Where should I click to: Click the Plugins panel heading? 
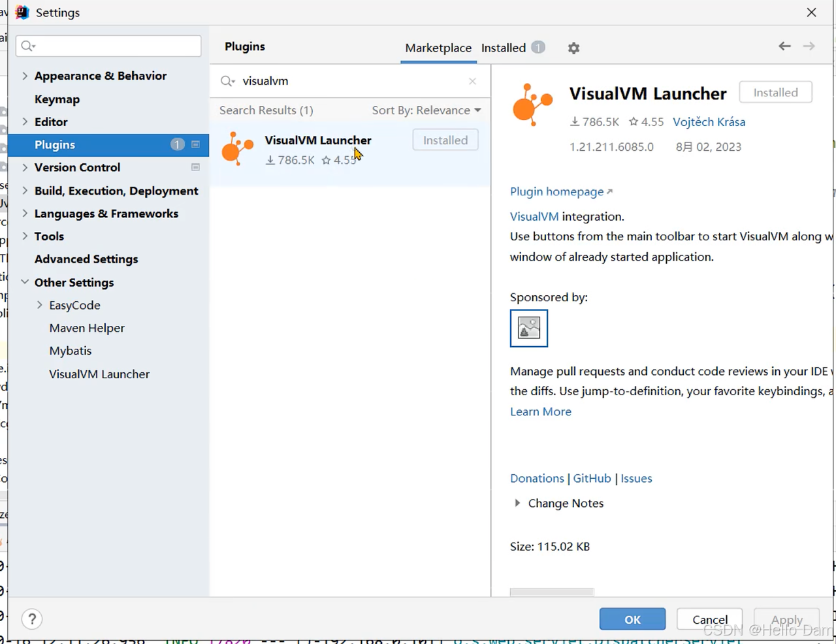tap(245, 46)
